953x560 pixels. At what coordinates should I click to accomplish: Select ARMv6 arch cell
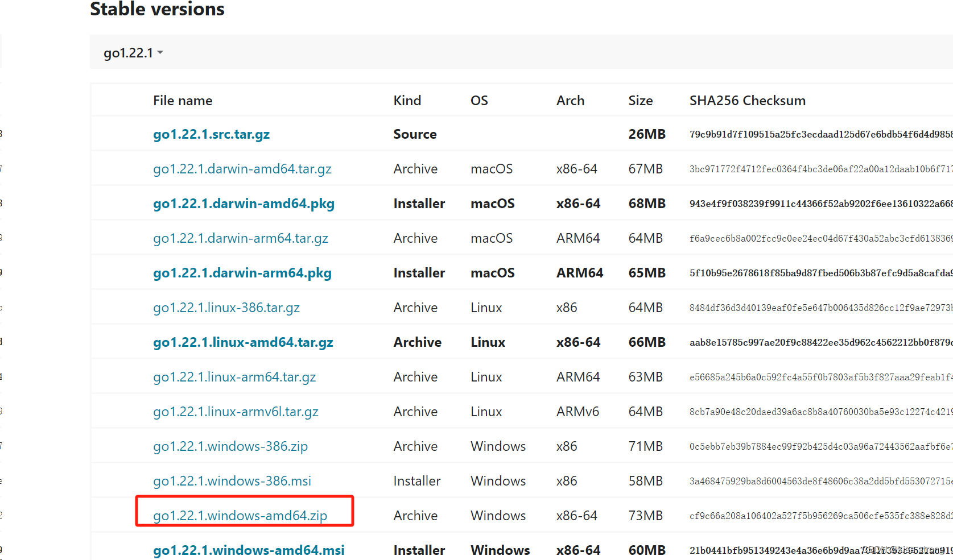pyautogui.click(x=577, y=412)
